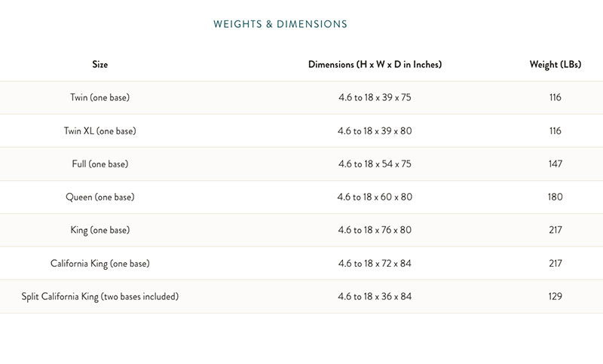The width and height of the screenshot is (603, 364).
Task: Click the 4.6 to 18 x 39 x 80 dimensions
Action: click(375, 131)
